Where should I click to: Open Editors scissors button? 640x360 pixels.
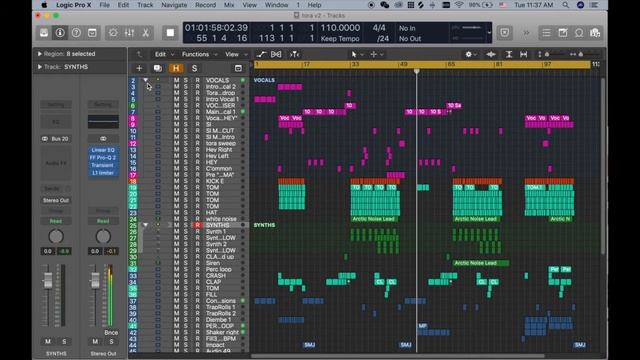(x=146, y=33)
